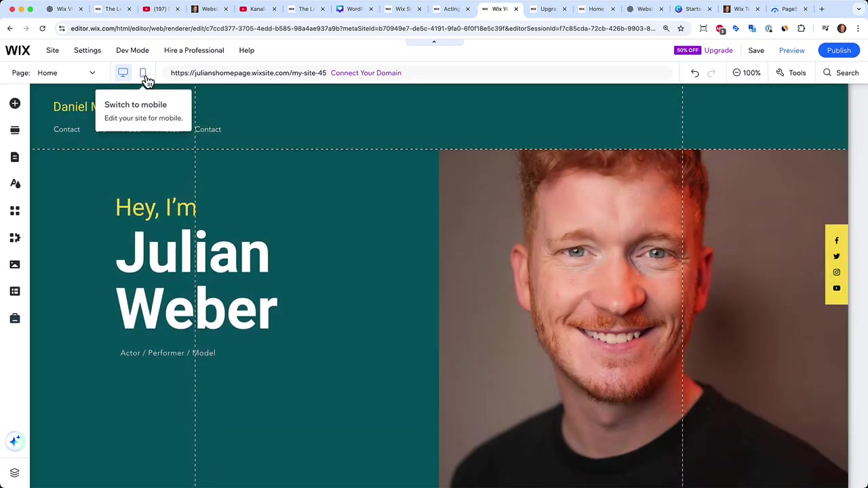Switch to desktop editor view
Viewport: 868px width, 488px height.
[x=123, y=73]
